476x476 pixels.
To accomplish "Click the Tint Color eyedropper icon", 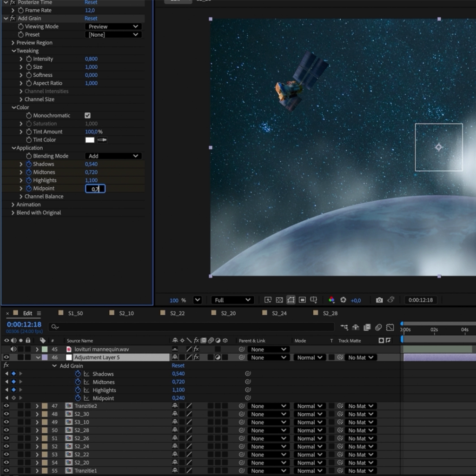I will [x=101, y=140].
